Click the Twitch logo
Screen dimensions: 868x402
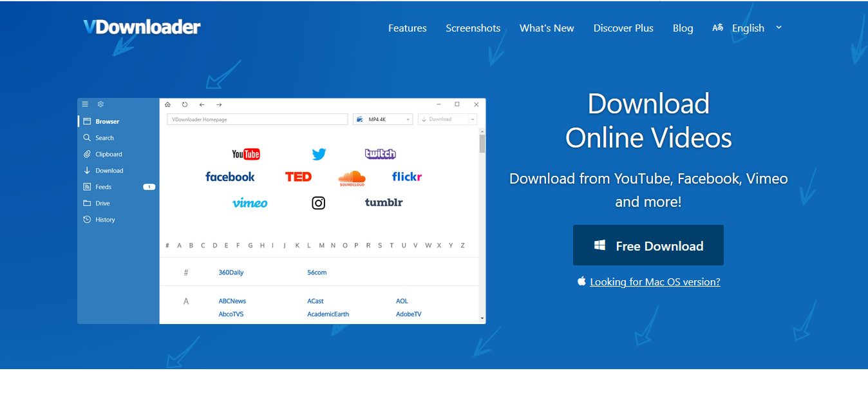pyautogui.click(x=381, y=154)
